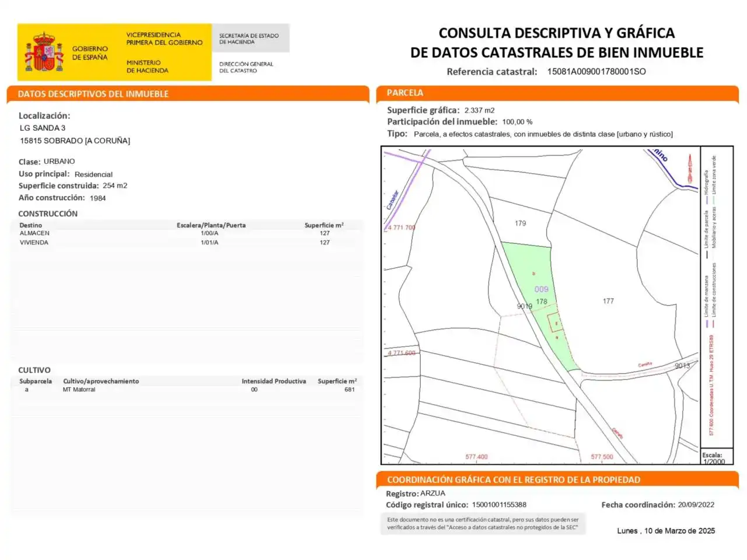The height and width of the screenshot is (560, 747).
Task: Click participation value '100,00 %'
Action: (x=517, y=122)
